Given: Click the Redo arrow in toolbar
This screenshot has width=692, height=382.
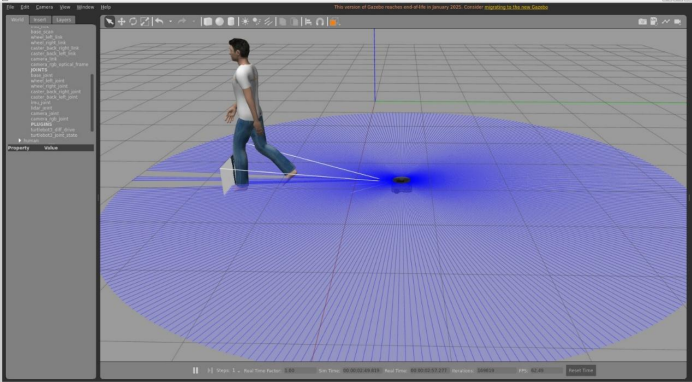Looking at the screenshot, I should click(182, 22).
